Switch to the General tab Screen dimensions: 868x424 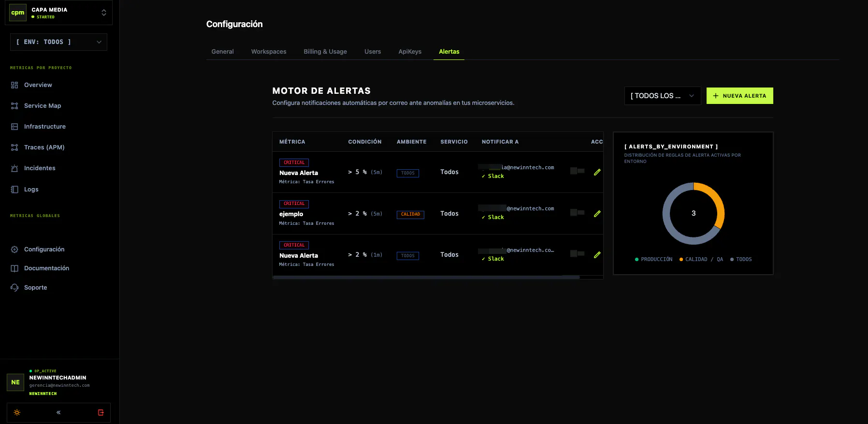pyautogui.click(x=222, y=52)
